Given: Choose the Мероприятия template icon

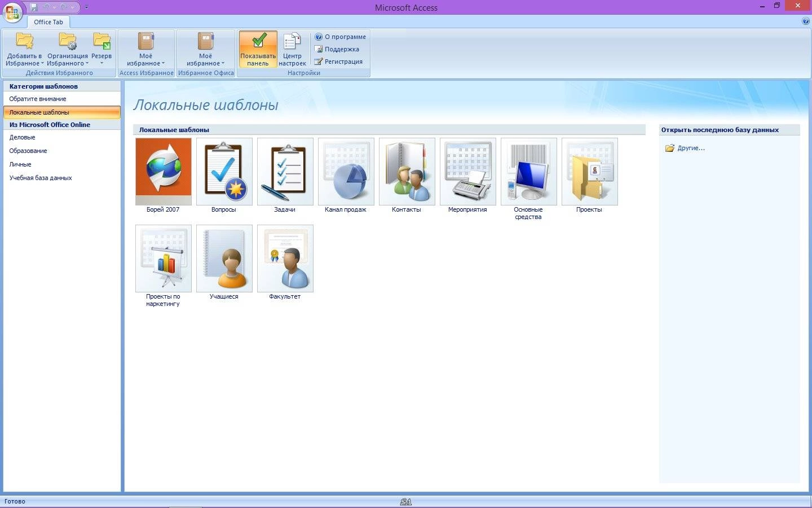Looking at the screenshot, I should pyautogui.click(x=468, y=172).
